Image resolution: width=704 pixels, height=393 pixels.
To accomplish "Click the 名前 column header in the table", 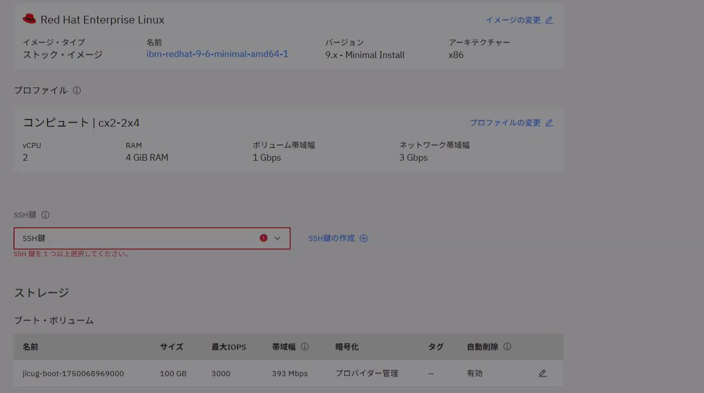I will point(31,347).
